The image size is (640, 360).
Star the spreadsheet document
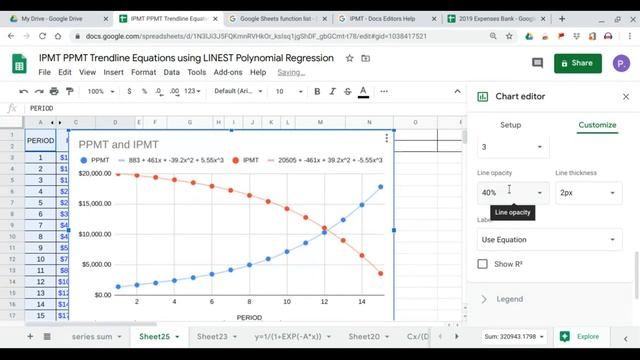[349, 58]
